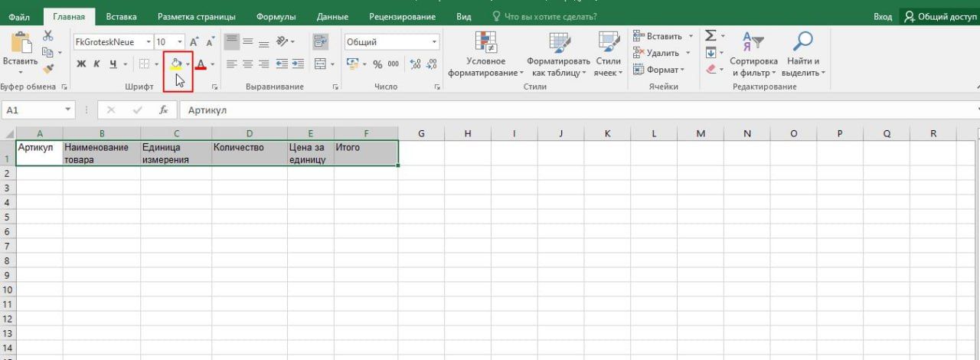Apply percent style format
Image resolution: width=980 pixels, height=360 pixels.
(377, 64)
